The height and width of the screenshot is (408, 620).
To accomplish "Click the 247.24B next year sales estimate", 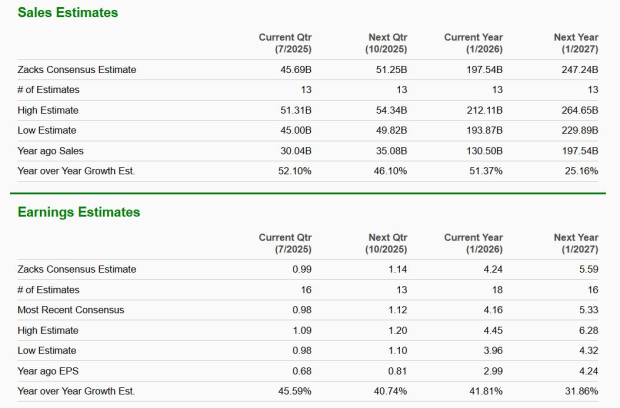I will (x=580, y=70).
